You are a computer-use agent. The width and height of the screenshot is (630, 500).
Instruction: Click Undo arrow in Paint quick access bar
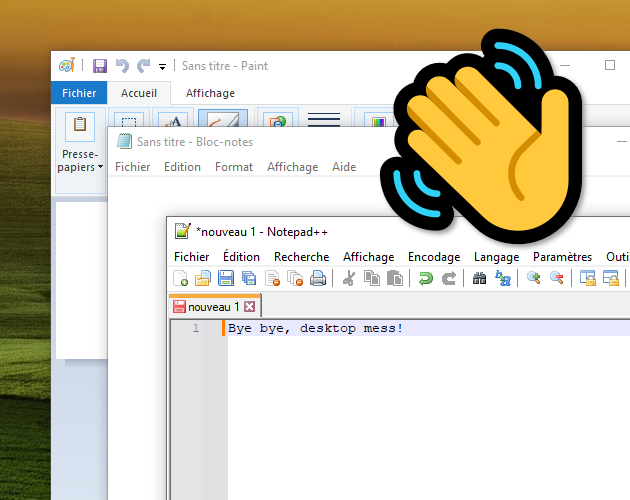pos(123,66)
